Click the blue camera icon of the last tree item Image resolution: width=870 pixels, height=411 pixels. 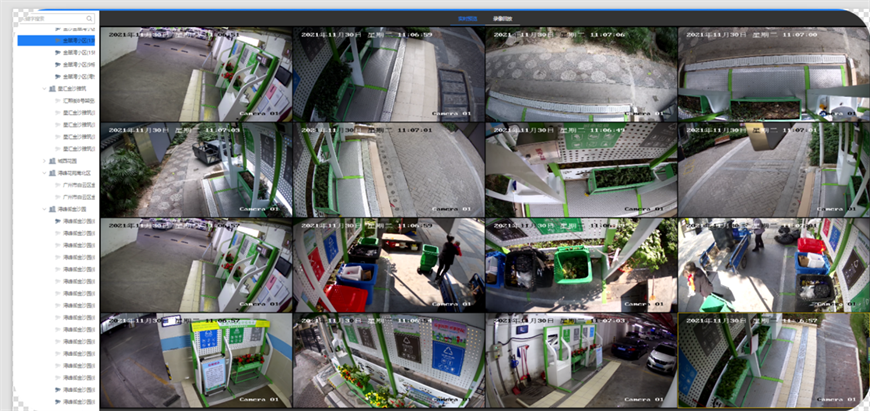57,401
